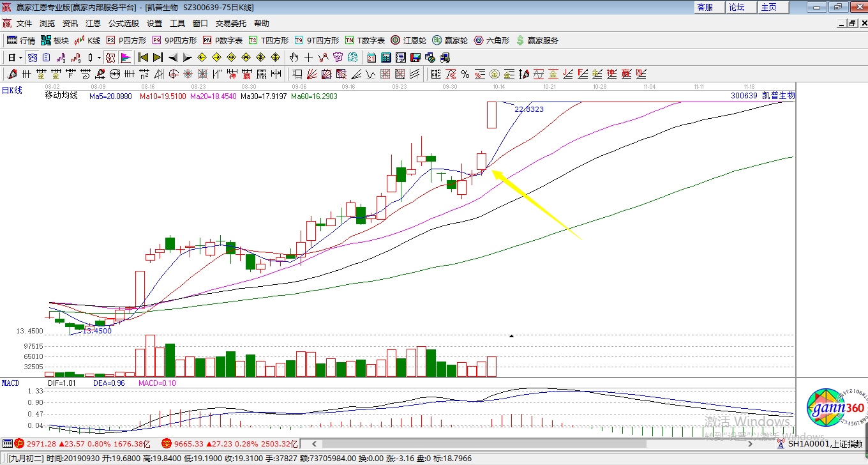Open the 工具 menu
Viewport: 868px width, 465px height.
coord(177,24)
